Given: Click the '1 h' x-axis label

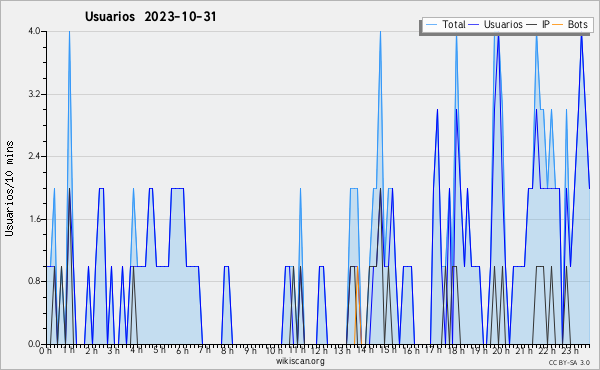Looking at the screenshot, I should coord(68,351).
